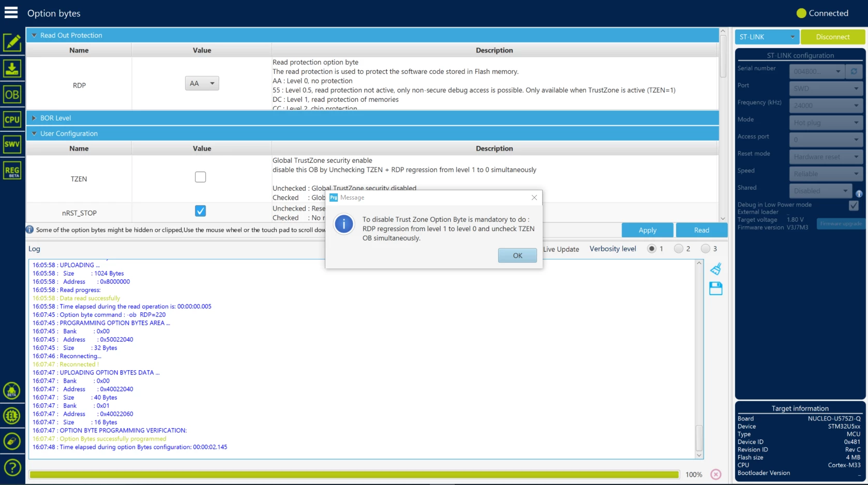The image size is (868, 485).
Task: Click Shared mode info icon
Action: tap(859, 194)
